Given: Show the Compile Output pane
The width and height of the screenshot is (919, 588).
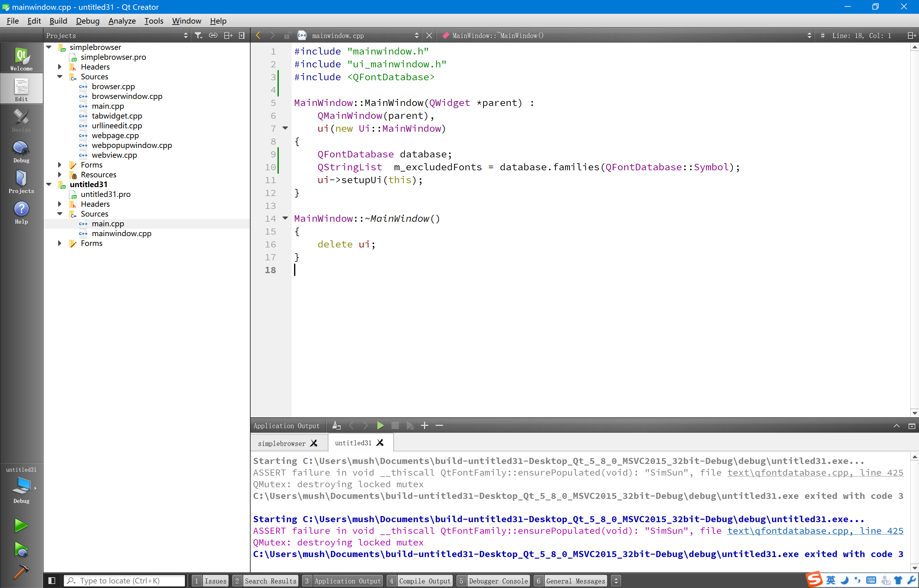Looking at the screenshot, I should point(420,581).
